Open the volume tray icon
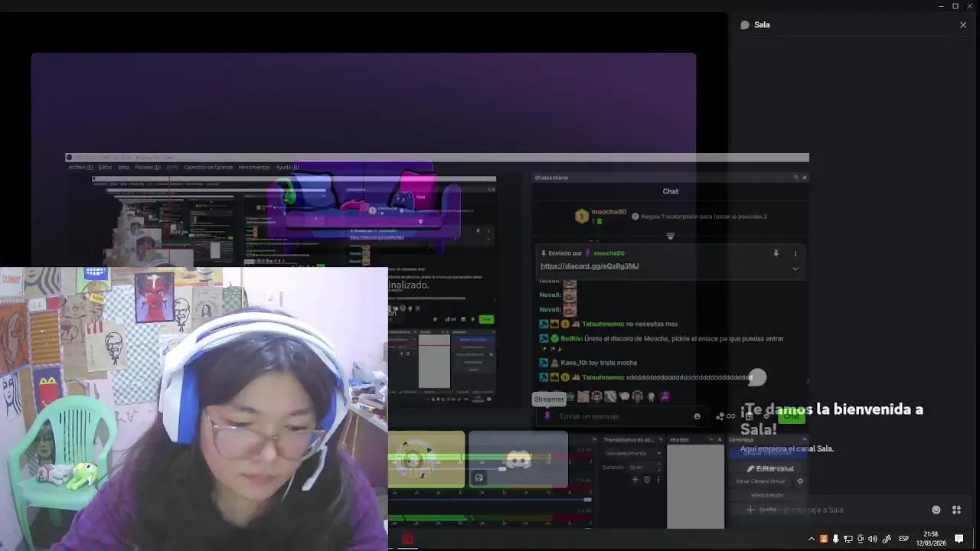The image size is (980, 551). pyautogui.click(x=872, y=539)
